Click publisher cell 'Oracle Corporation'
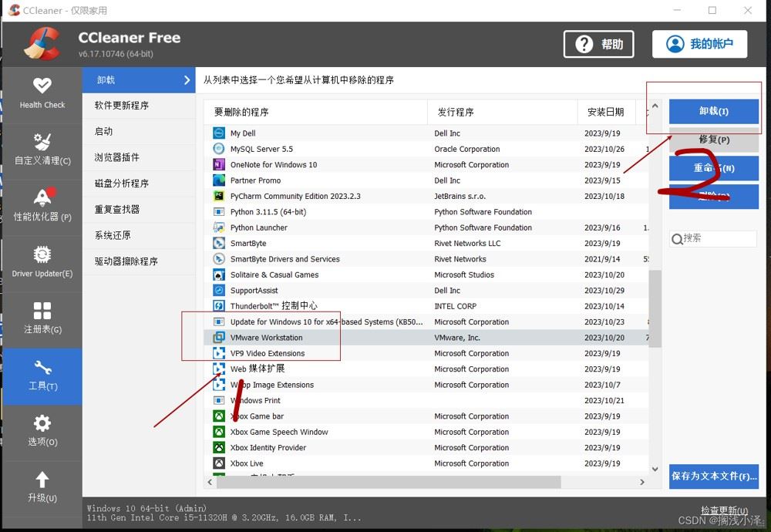 tap(467, 149)
